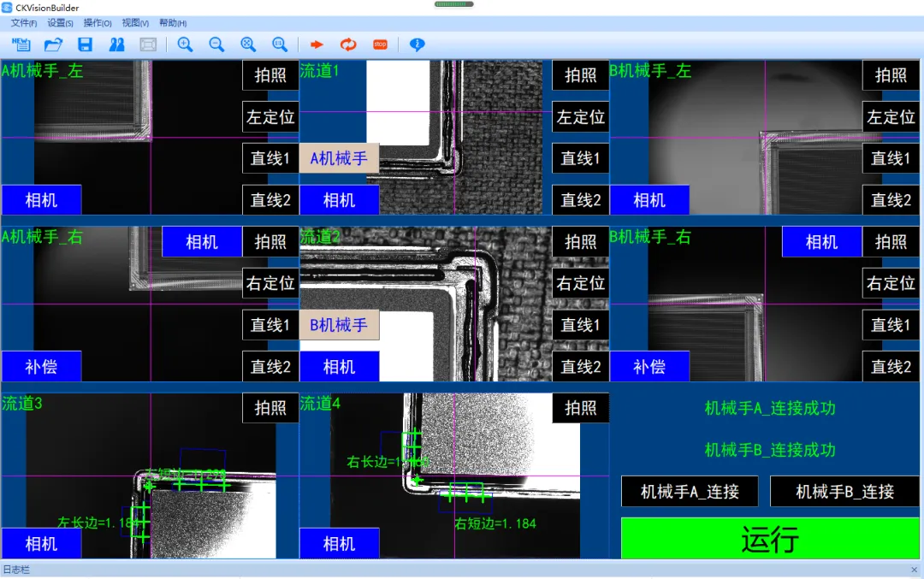Click the New file toolbar icon
The height and width of the screenshot is (579, 924).
(x=21, y=44)
